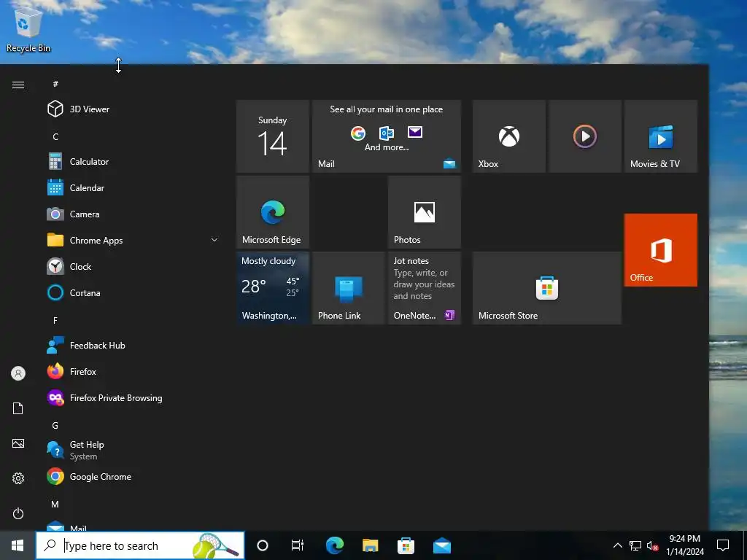Viewport: 747px width, 560px height.
Task: Open Microsoft Edge from the taskbar
Action: 334,545
